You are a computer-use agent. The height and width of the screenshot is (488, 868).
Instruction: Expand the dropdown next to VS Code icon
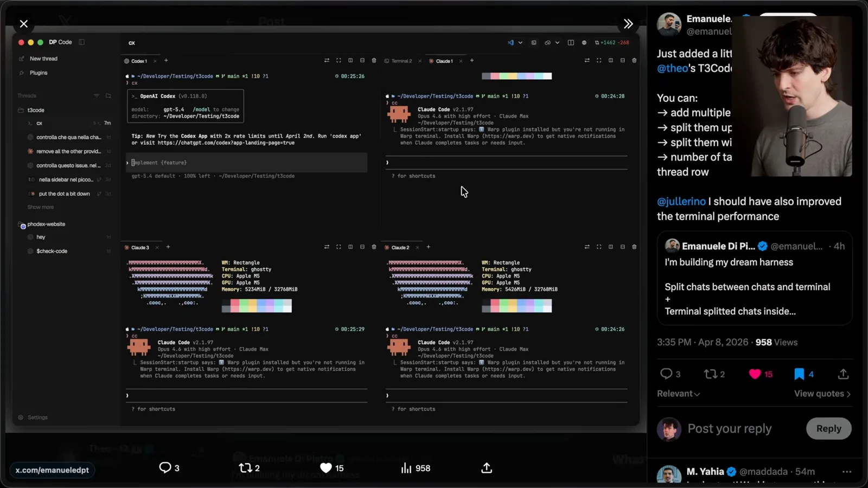[520, 42]
